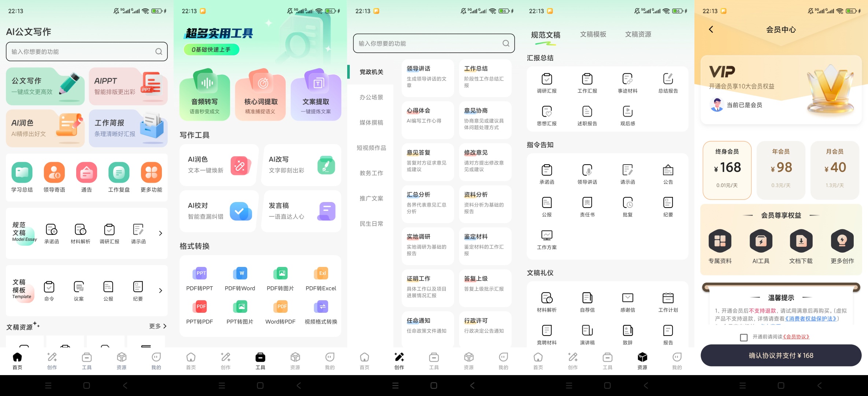The width and height of the screenshot is (868, 396).
Task: Open 更多 in 文稿资源 section
Action: 158,326
